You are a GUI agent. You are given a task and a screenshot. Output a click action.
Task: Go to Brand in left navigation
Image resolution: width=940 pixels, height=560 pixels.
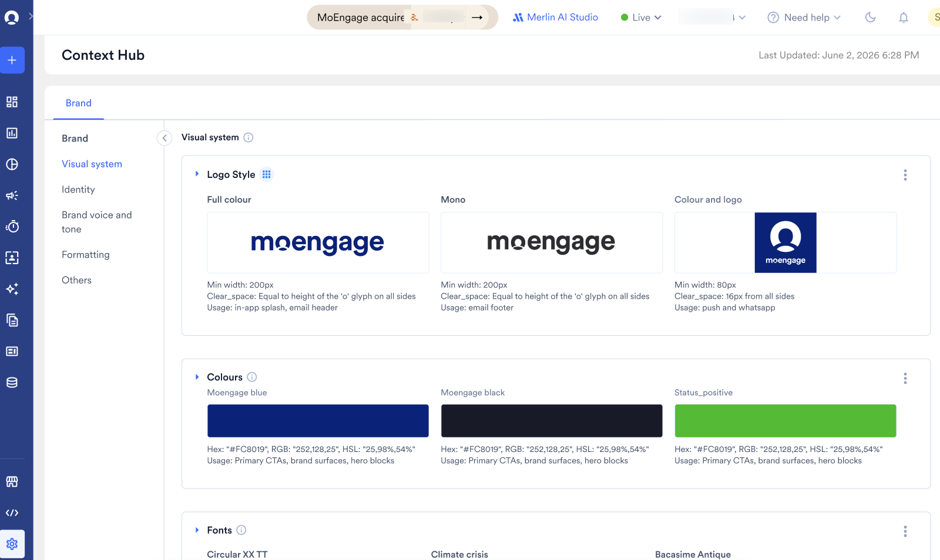(75, 139)
